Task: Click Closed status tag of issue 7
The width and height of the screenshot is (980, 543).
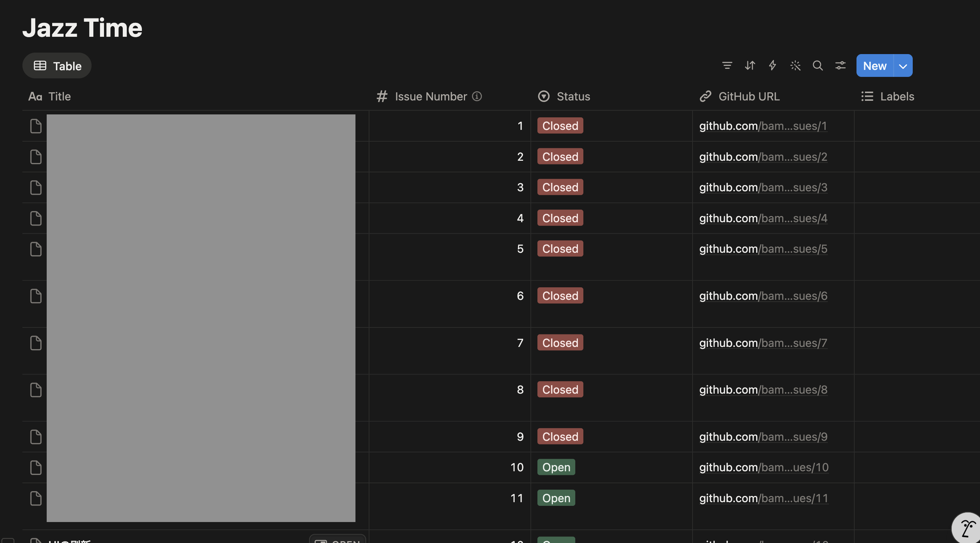Action: pos(560,343)
